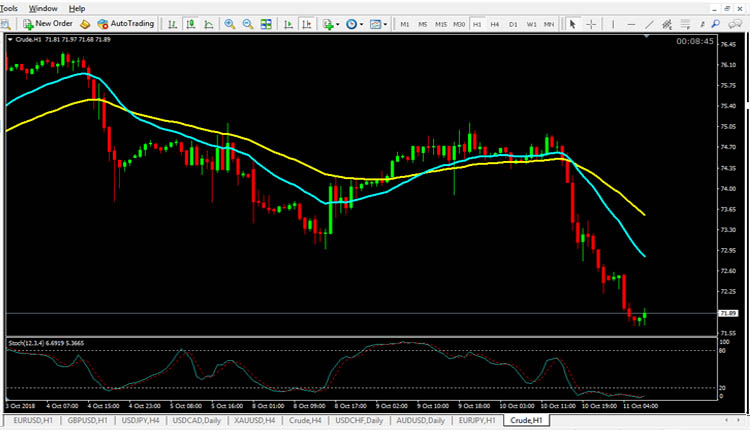Image resolution: width=750 pixels, height=430 pixels.
Task: Click the 71.89 current price label
Action: [728, 313]
